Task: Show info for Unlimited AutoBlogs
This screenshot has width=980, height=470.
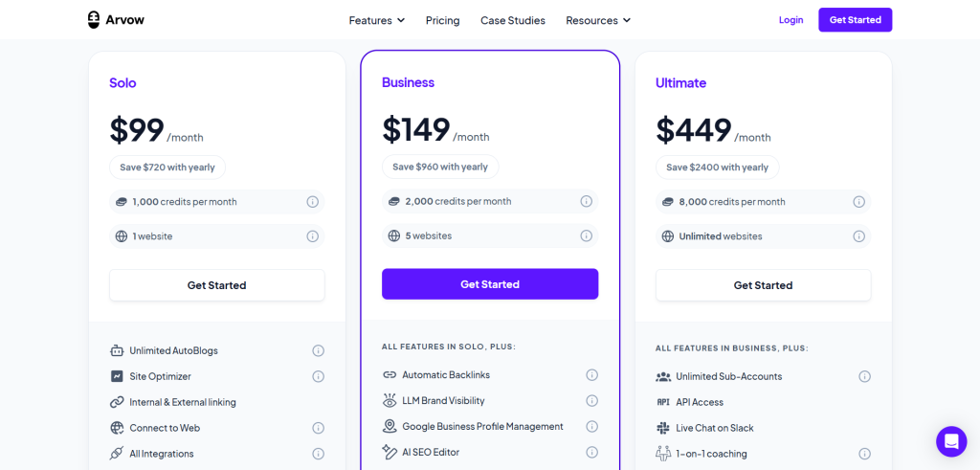Action: pos(318,350)
